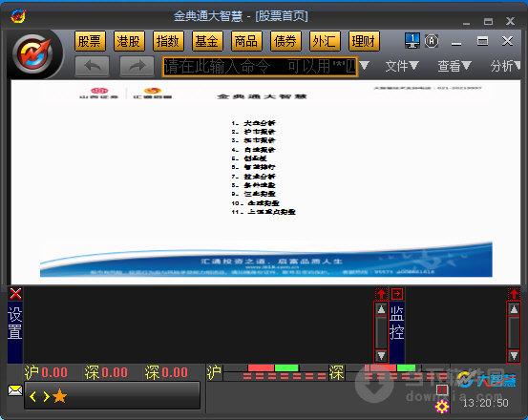The image size is (528, 420).
Task: Click the large round Dazhihui logo button
Action: [x=33, y=54]
